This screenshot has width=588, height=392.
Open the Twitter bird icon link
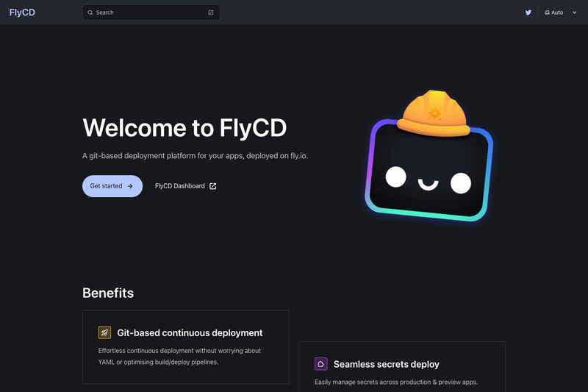[528, 13]
